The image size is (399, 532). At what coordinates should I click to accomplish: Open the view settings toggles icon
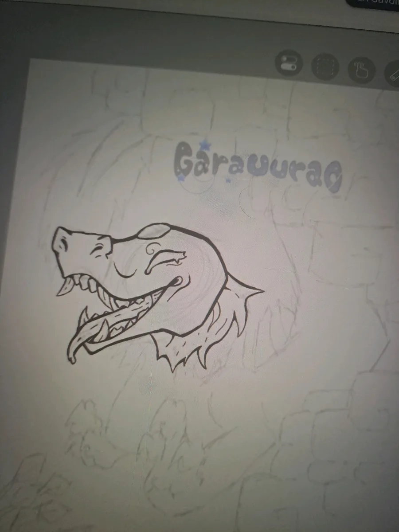(x=289, y=63)
